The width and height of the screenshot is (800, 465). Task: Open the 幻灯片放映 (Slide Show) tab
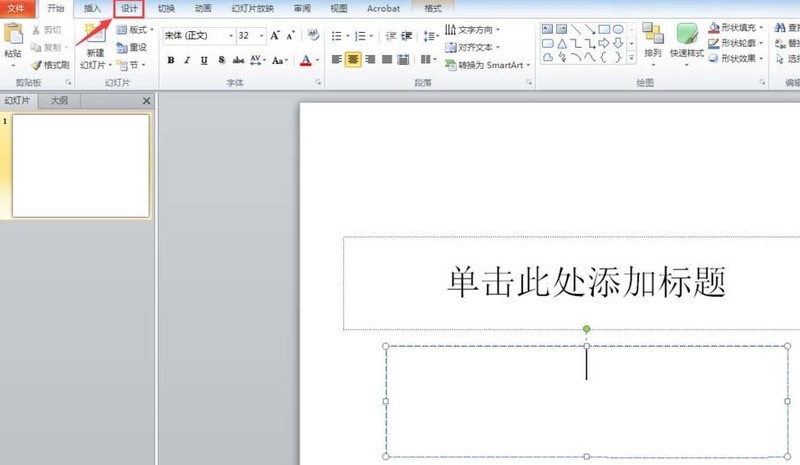pos(253,9)
